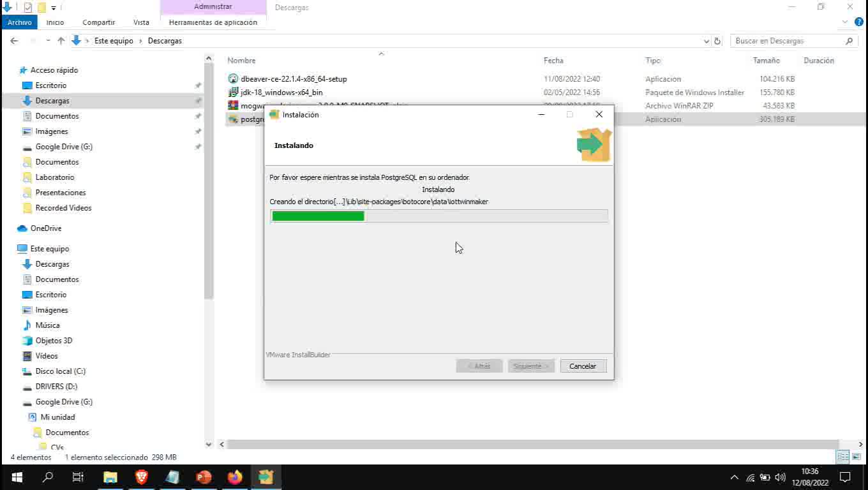This screenshot has height=490, width=868.
Task: Open the Laboratorio folder in the sidebar
Action: (55, 177)
